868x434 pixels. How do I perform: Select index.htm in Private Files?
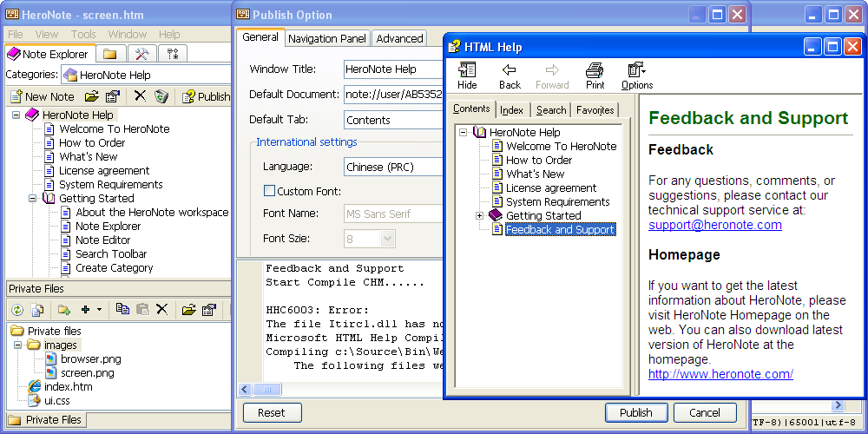(68, 387)
